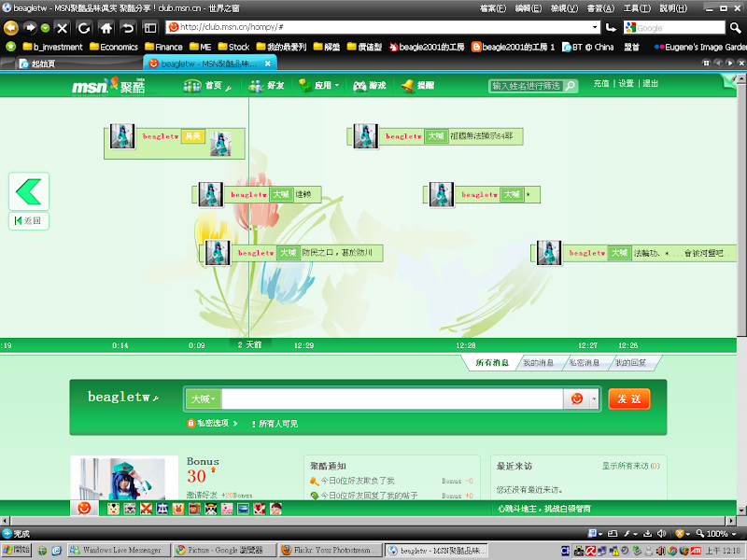
Task: Click the Google search magnifier icon
Action: [735, 28]
